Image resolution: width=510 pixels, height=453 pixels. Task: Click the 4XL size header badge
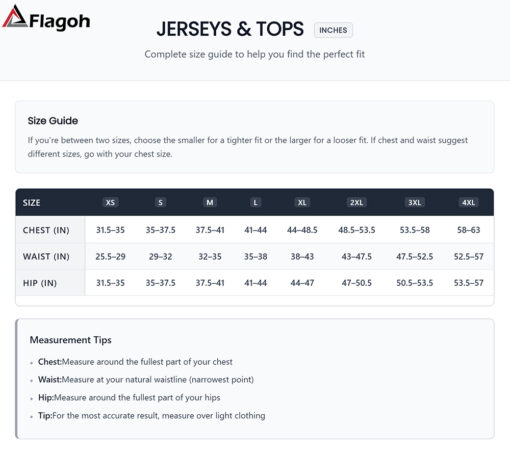[468, 202]
